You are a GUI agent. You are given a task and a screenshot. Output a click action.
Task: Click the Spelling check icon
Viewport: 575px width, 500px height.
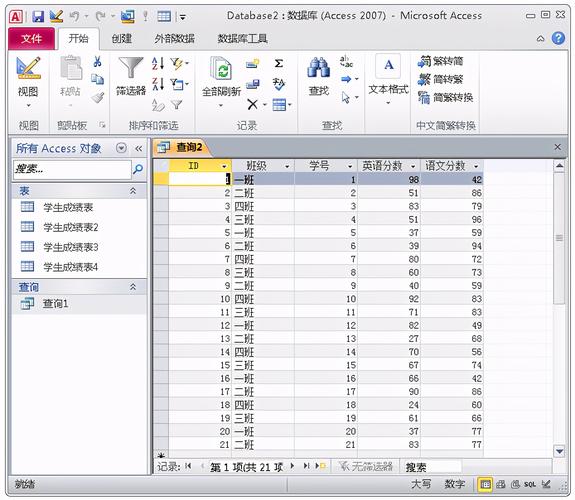pos(279,84)
